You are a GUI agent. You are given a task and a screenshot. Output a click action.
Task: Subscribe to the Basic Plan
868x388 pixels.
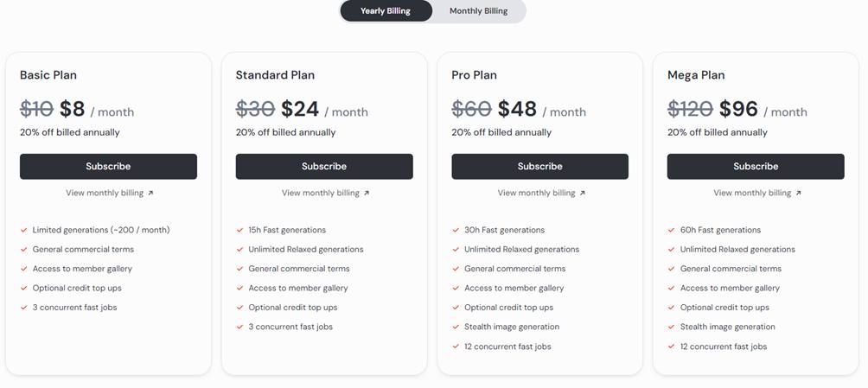pos(108,166)
